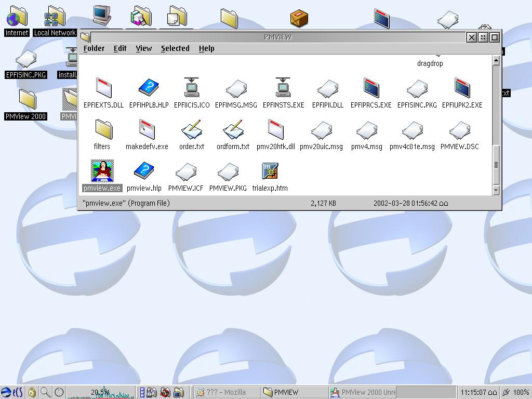This screenshot has height=399, width=532.
Task: Select the PMVIEW.ICF file icon
Action: coord(186,171)
